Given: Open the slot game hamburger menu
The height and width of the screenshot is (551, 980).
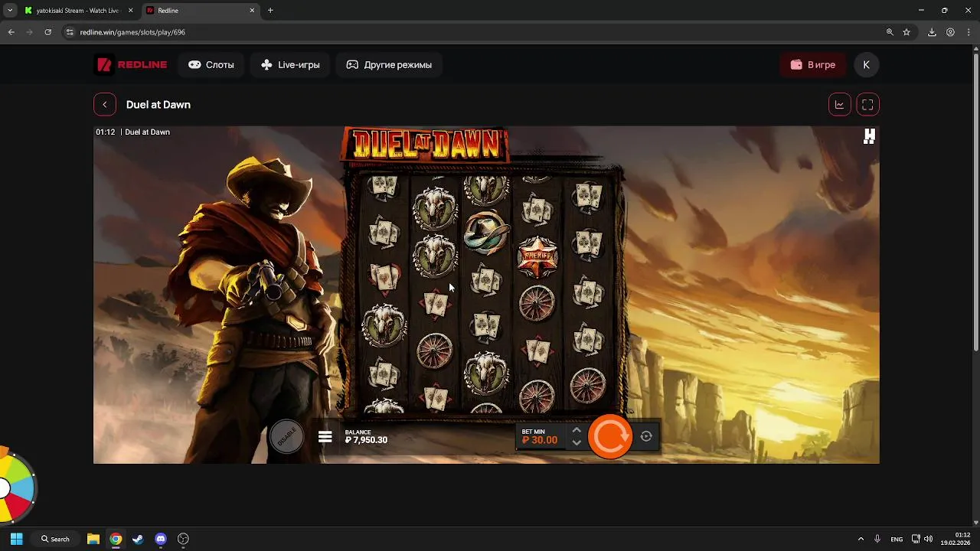Looking at the screenshot, I should pos(325,437).
